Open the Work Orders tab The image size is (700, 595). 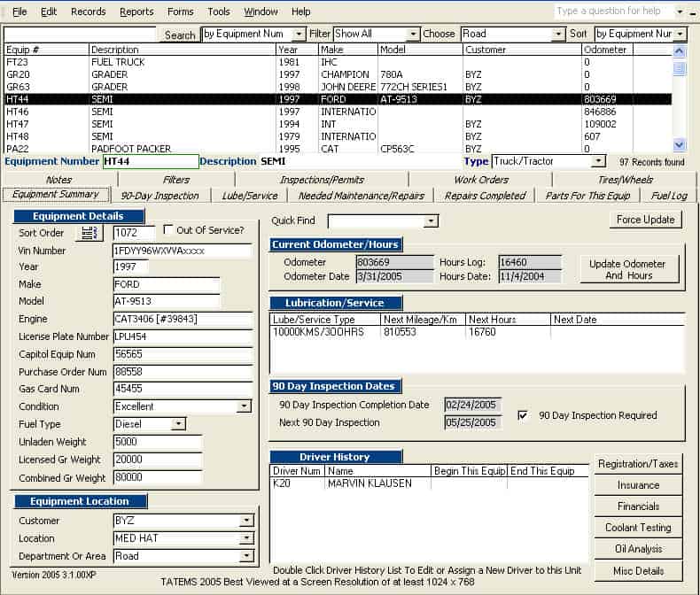481,180
